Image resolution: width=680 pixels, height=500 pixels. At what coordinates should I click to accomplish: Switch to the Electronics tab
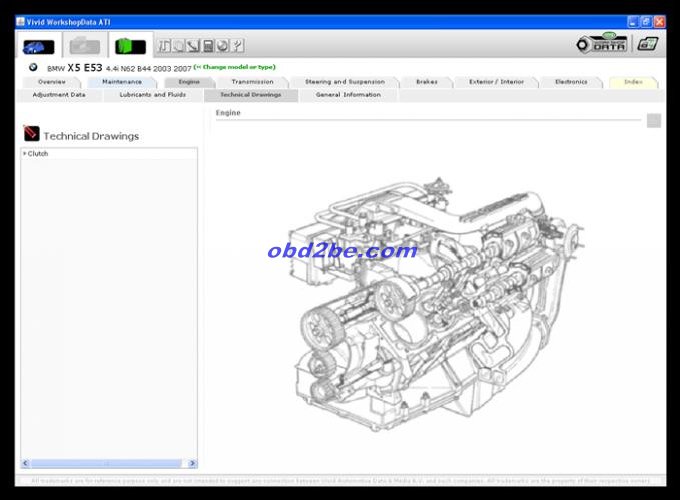(x=571, y=82)
